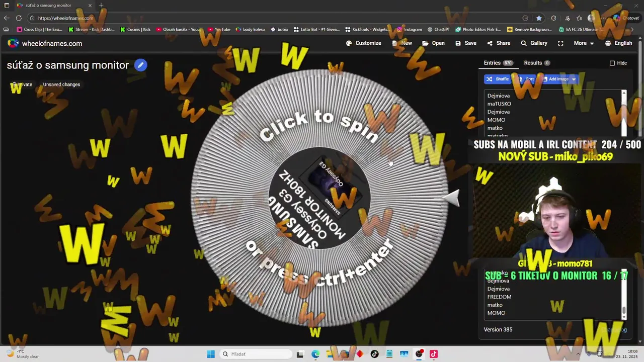Open a saved wheel via Open
The height and width of the screenshot is (362, 644).
point(433,43)
